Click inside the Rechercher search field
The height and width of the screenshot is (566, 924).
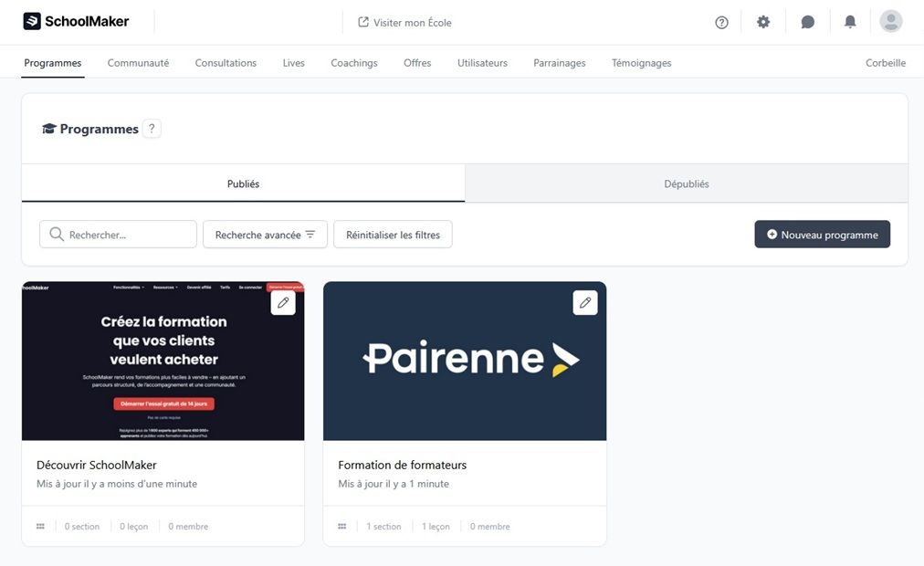pos(119,234)
